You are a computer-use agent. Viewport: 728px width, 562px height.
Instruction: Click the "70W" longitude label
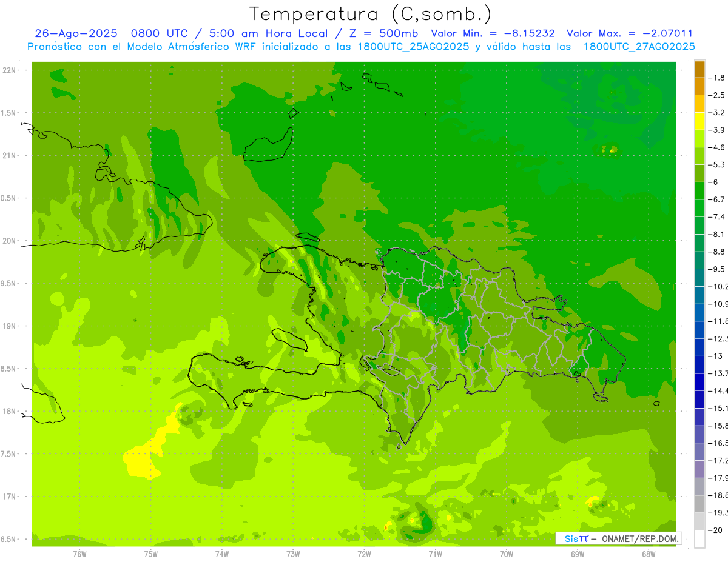click(x=506, y=554)
